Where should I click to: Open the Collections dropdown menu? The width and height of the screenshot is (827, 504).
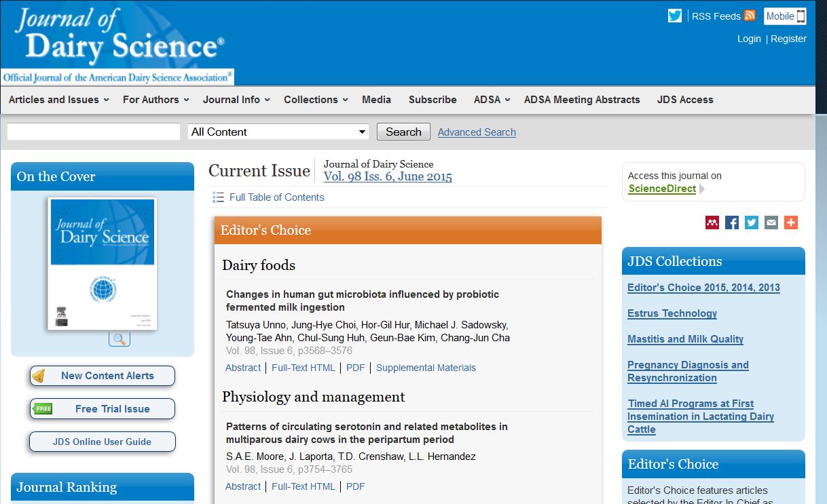click(x=316, y=100)
